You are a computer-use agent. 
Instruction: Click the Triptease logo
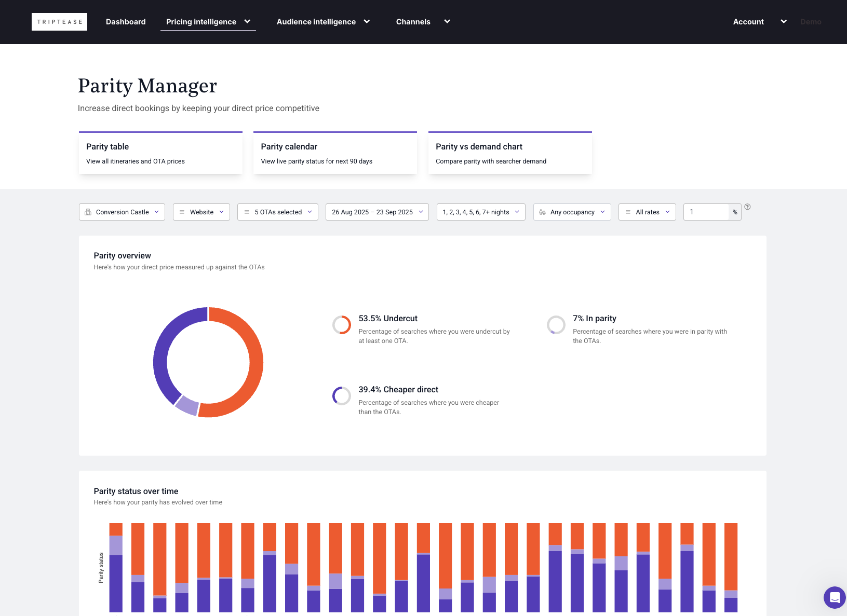59,22
